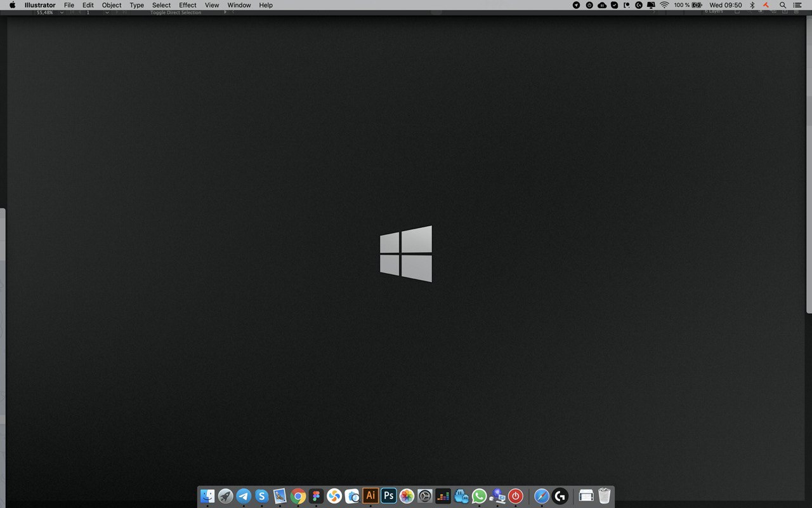Open the Help menu

point(266,5)
